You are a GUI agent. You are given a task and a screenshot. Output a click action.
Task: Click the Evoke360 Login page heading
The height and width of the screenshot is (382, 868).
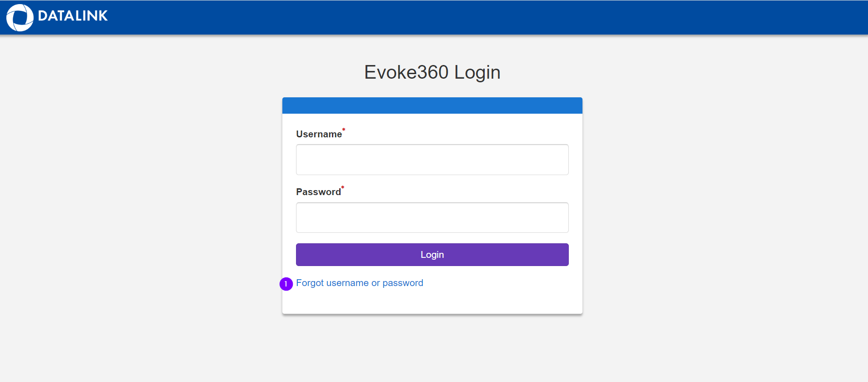[432, 72]
